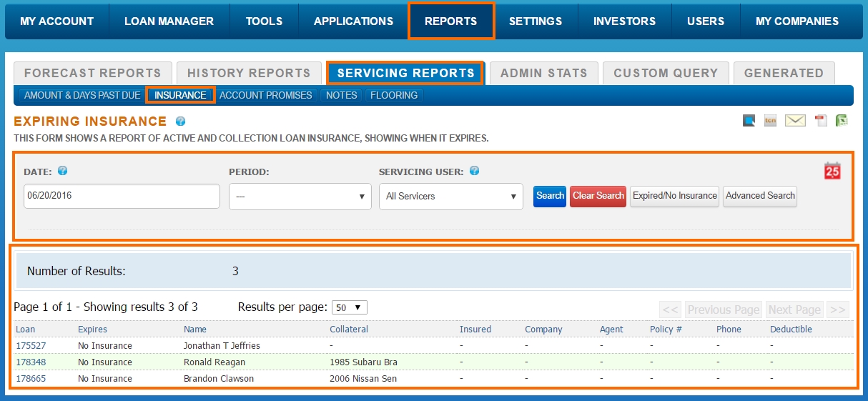Open the Loan Manager menu
This screenshot has height=401, width=868.
(169, 21)
